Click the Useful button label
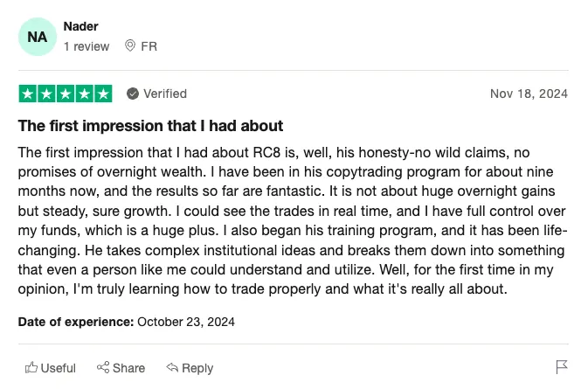 pos(59,368)
